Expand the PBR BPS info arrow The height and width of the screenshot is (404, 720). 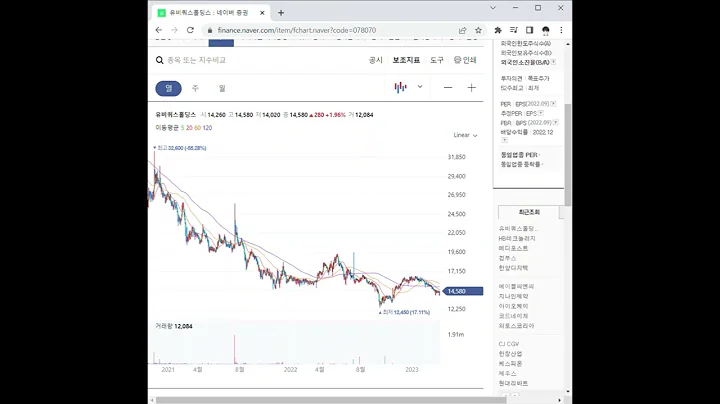(556, 123)
